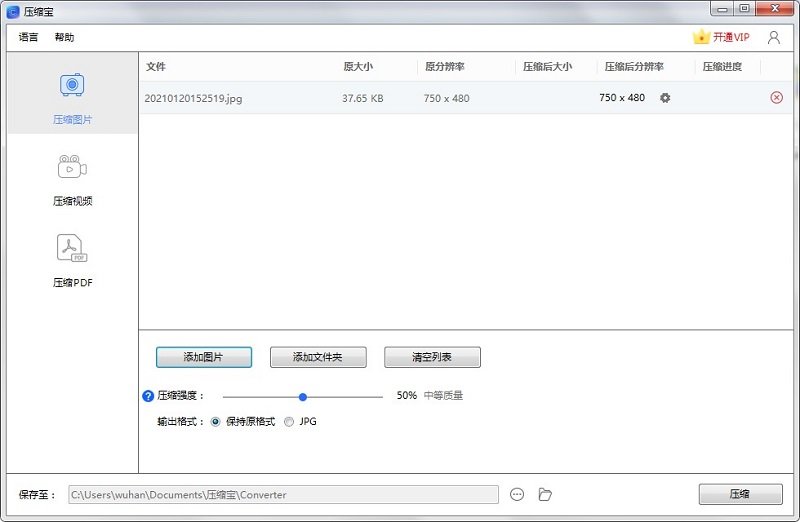
Task: Choose JPG as output format
Action: [290, 422]
